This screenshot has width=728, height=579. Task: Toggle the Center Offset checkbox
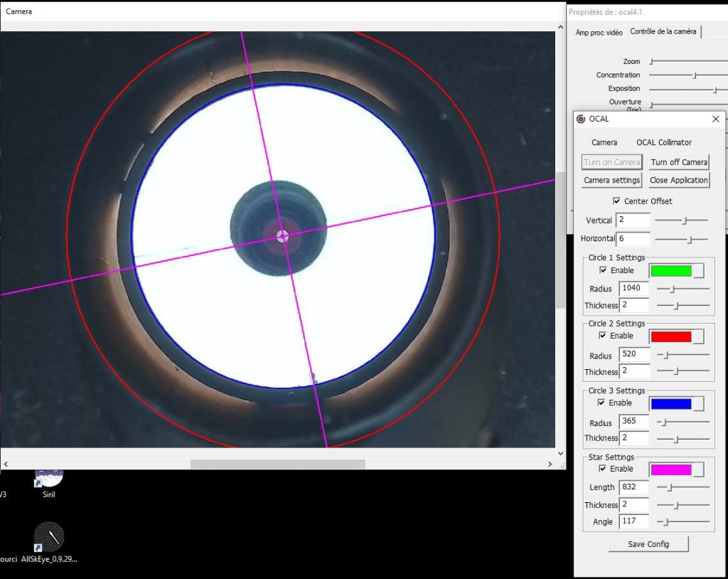pyautogui.click(x=616, y=201)
